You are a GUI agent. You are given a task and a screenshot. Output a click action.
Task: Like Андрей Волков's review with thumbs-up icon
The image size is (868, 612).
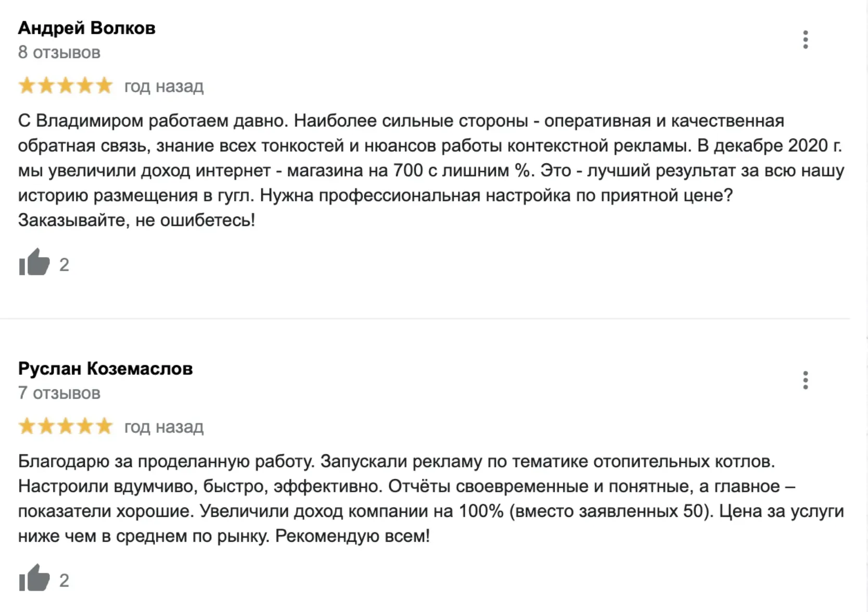(x=34, y=262)
